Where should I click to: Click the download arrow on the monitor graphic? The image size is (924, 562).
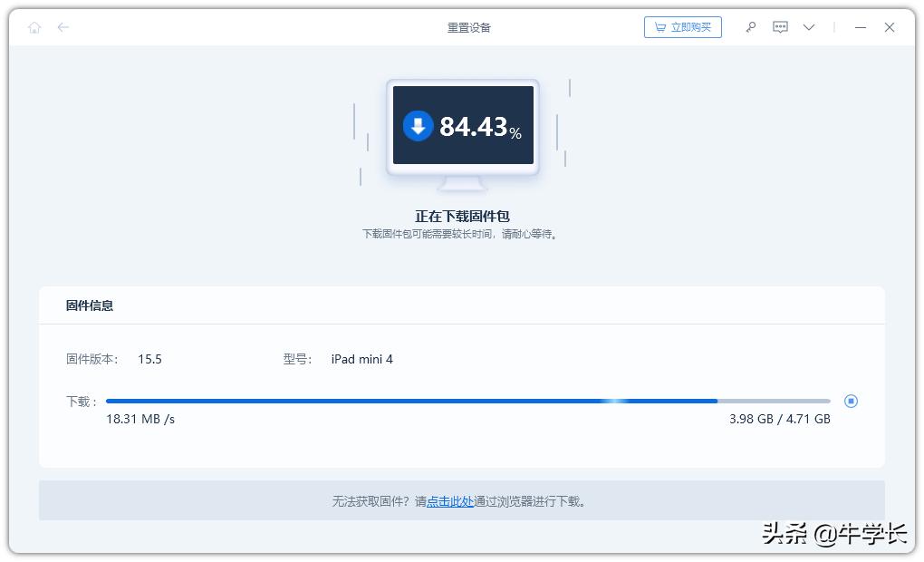click(417, 126)
